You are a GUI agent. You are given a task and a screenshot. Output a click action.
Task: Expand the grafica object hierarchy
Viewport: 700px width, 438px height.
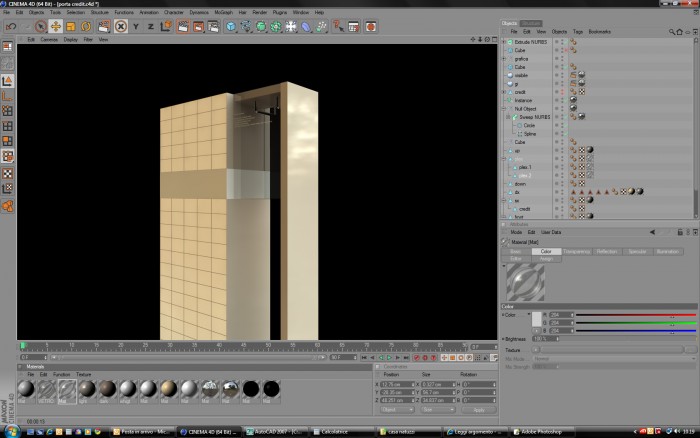tap(504, 59)
